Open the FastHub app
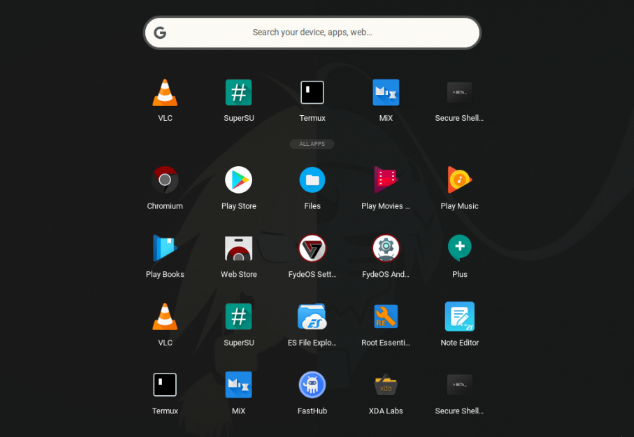The image size is (634, 437). click(312, 385)
